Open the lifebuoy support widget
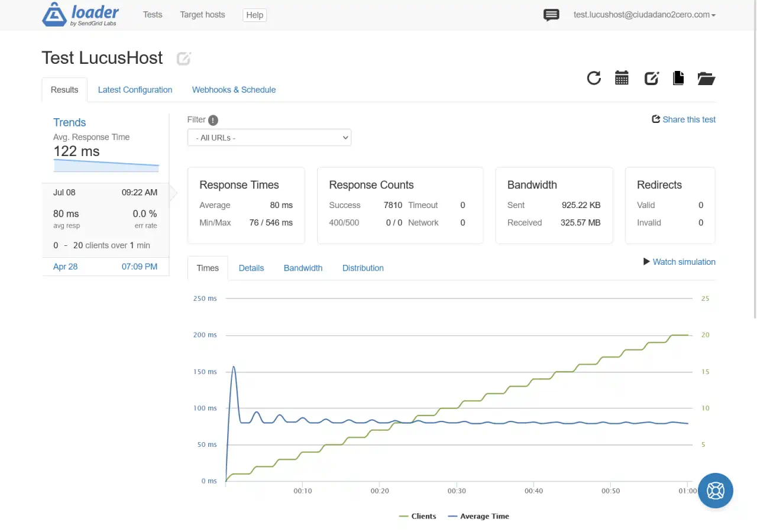The height and width of the screenshot is (532, 757). (716, 491)
